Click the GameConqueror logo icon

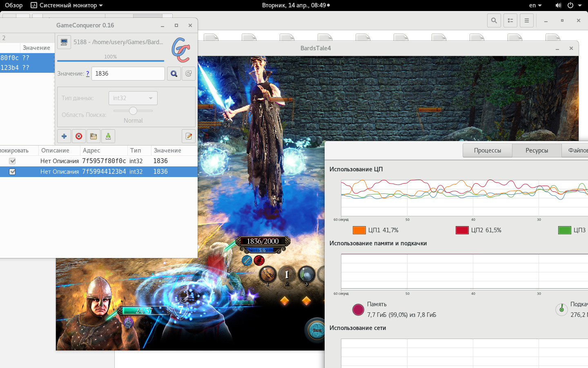(181, 50)
